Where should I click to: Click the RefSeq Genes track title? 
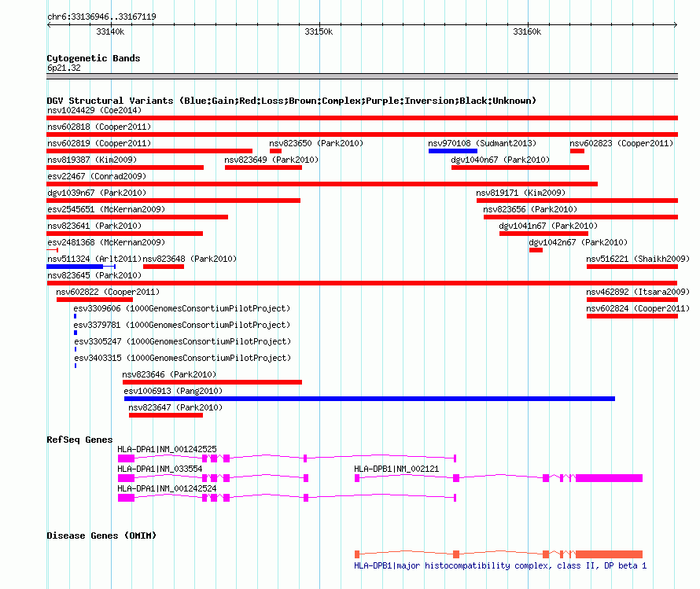[x=79, y=440]
